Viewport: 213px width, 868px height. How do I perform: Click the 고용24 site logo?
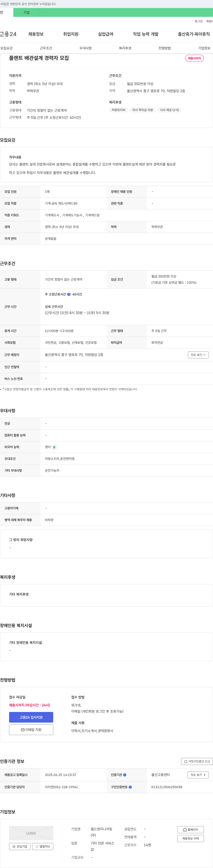point(8,34)
